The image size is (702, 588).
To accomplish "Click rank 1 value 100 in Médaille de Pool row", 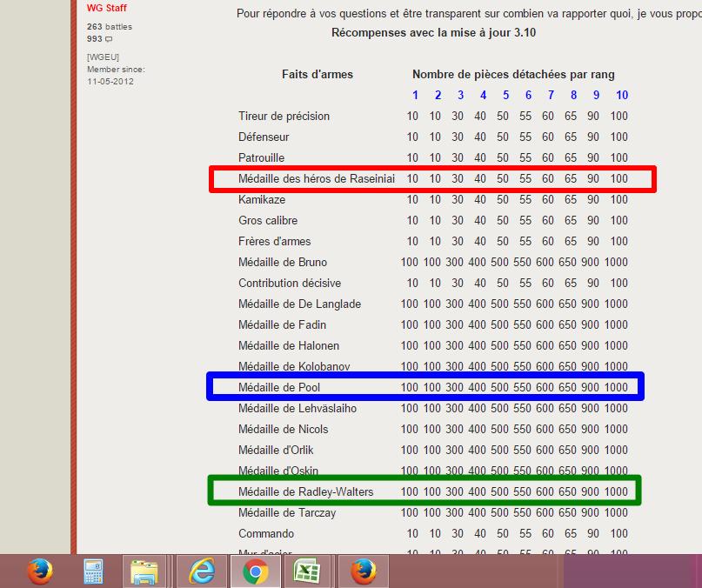I will [409, 387].
